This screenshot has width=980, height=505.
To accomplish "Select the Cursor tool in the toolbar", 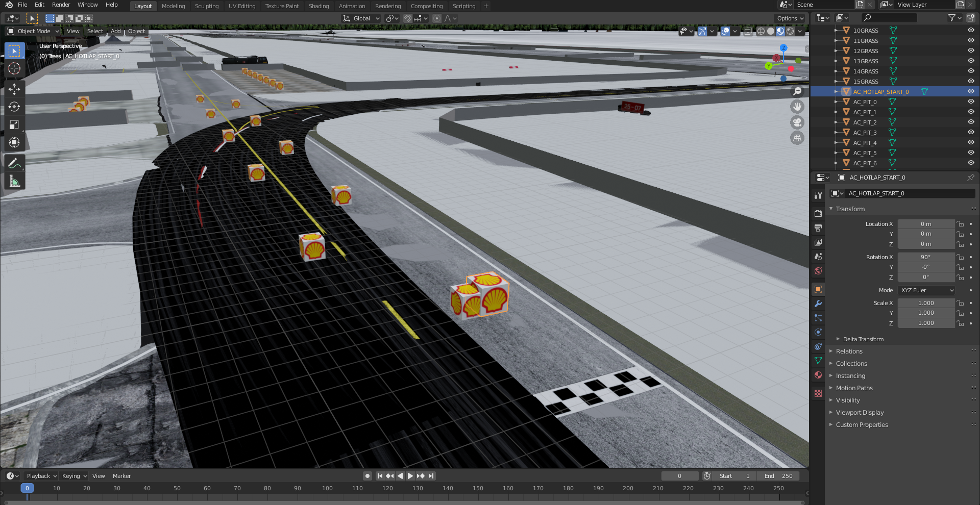I will coord(14,69).
